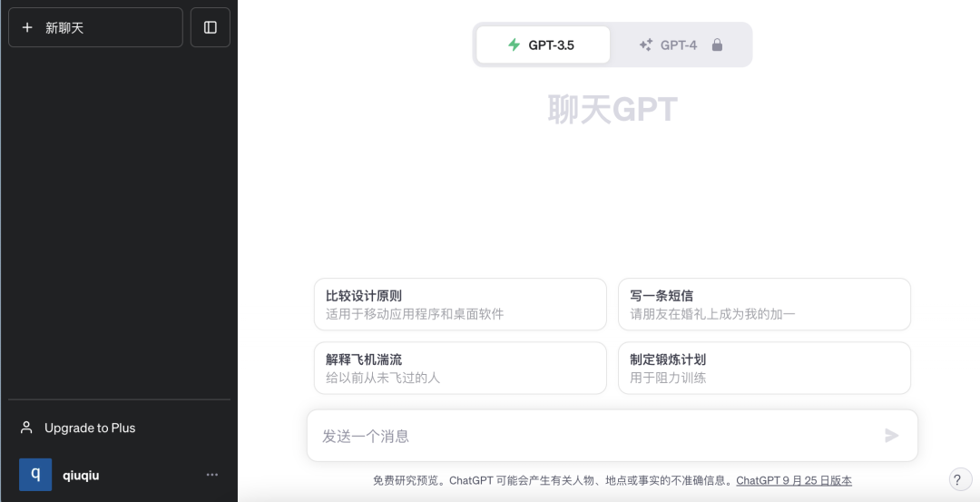Click the lock icon on GPT-4 tab
This screenshot has width=980, height=502.
pyautogui.click(x=717, y=44)
